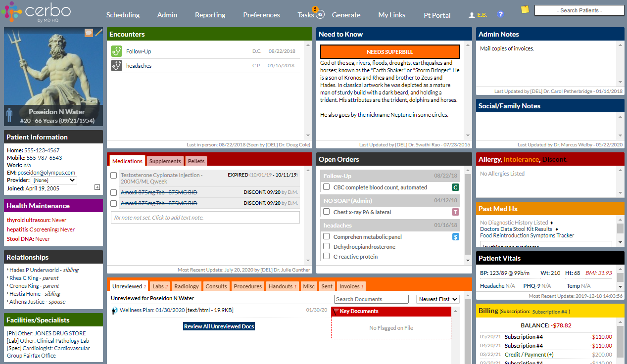Check the CBC complete blood count checkbox
Viewport: 627px width, 364px height.
(x=326, y=187)
